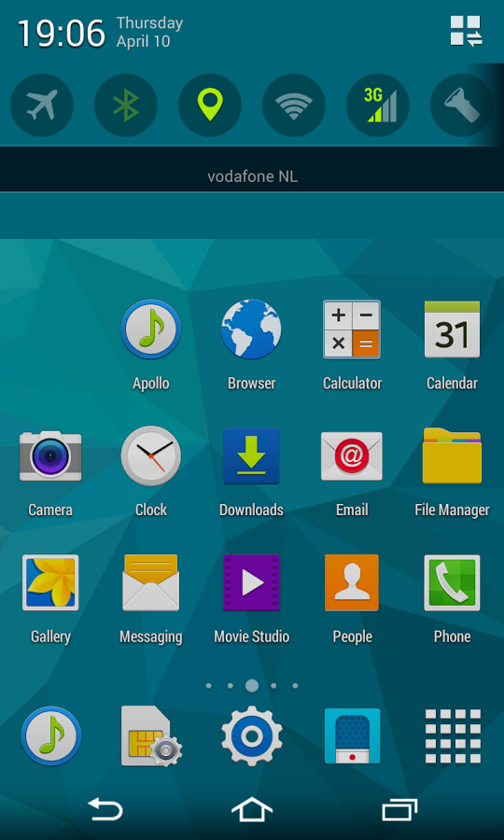504x840 pixels.
Task: Open the music player in the dock
Action: click(x=51, y=735)
